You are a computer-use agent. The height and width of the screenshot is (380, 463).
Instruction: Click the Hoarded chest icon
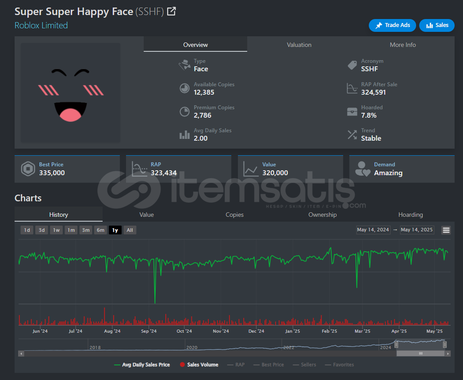click(x=352, y=112)
